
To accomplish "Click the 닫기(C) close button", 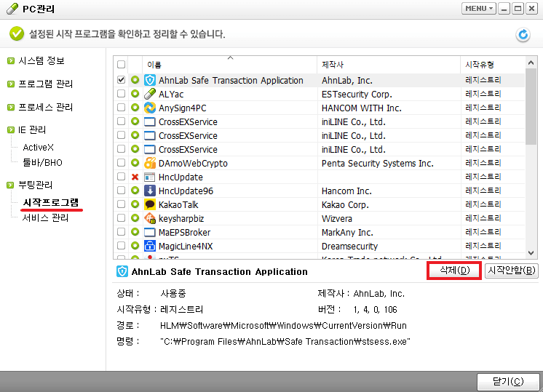I will click(x=508, y=382).
